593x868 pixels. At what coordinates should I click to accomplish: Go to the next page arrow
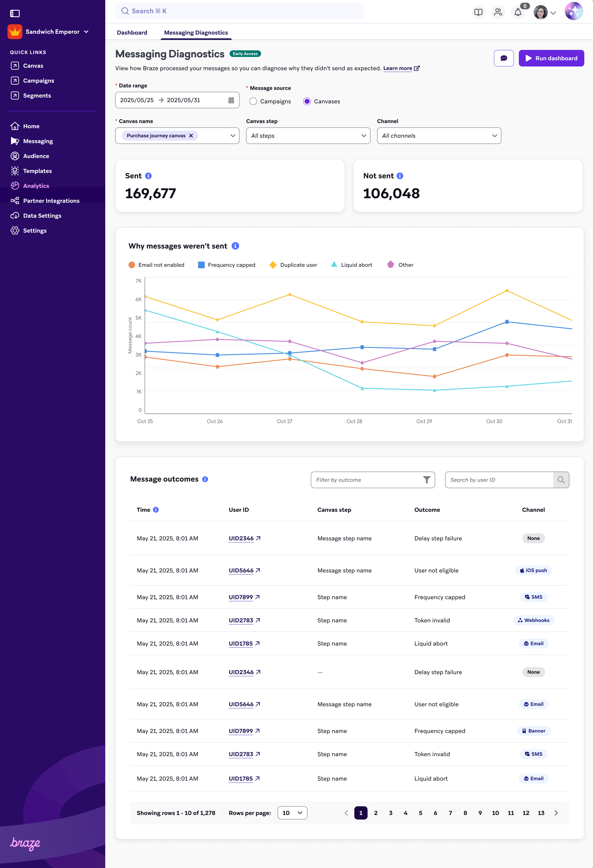556,813
